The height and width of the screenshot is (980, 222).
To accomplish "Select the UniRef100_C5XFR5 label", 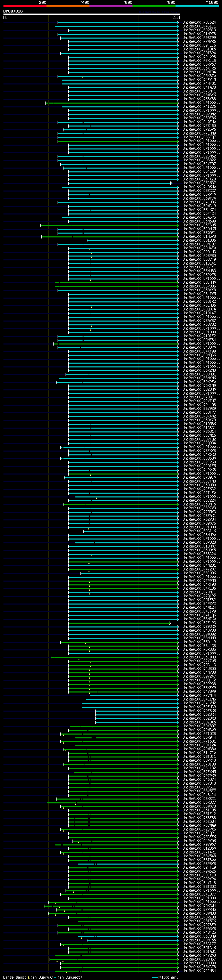I will [x=199, y=68].
